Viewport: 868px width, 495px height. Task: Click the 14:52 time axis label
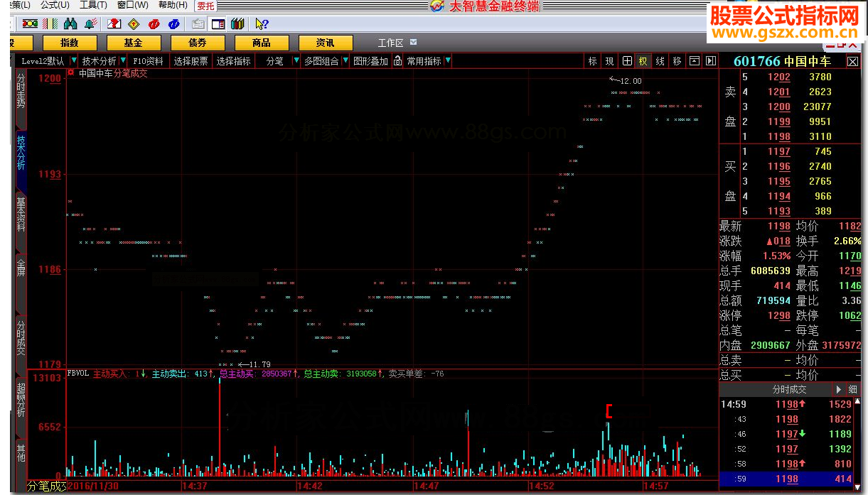click(542, 486)
